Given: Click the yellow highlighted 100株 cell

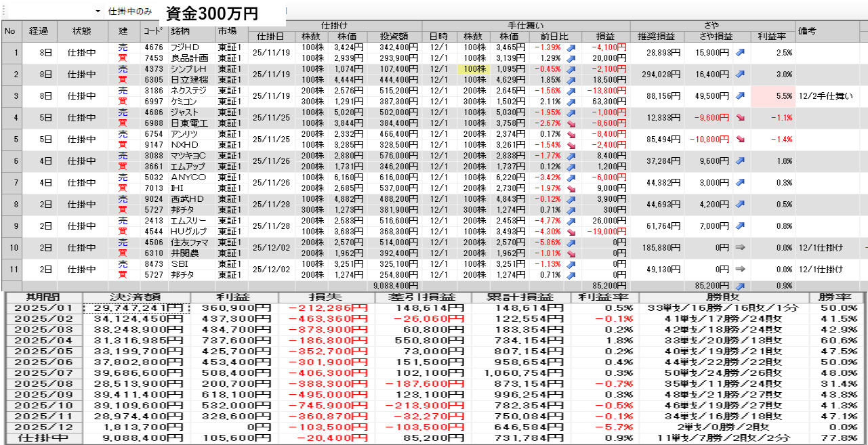Looking at the screenshot, I should click(x=476, y=69).
